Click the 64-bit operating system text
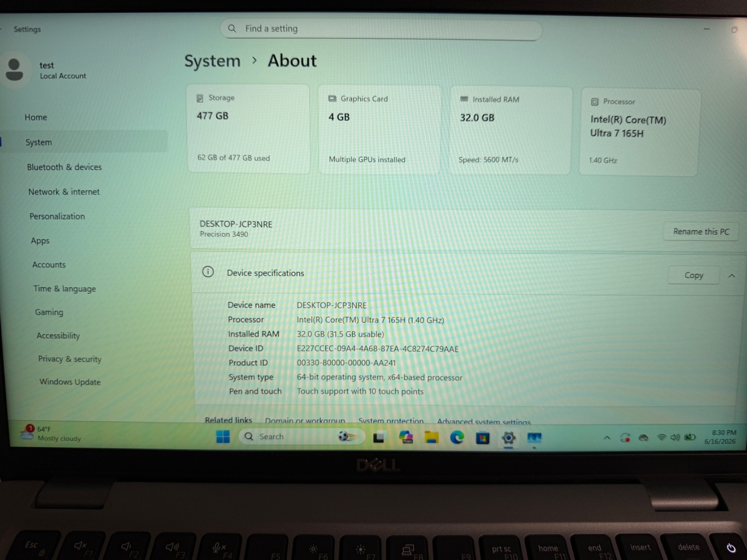This screenshot has height=560, width=747. click(x=380, y=377)
